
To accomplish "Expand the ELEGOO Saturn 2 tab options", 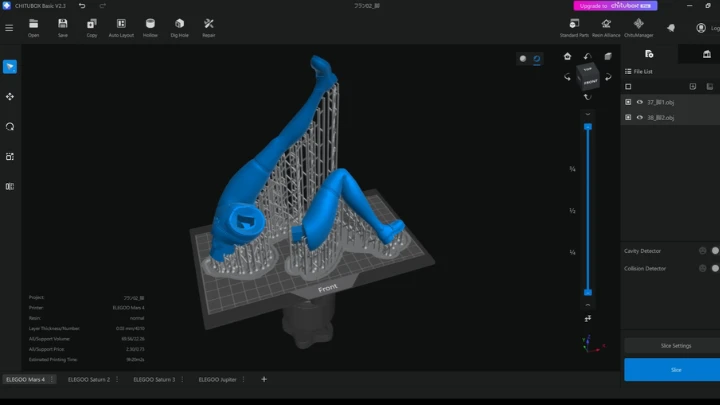I will point(117,379).
